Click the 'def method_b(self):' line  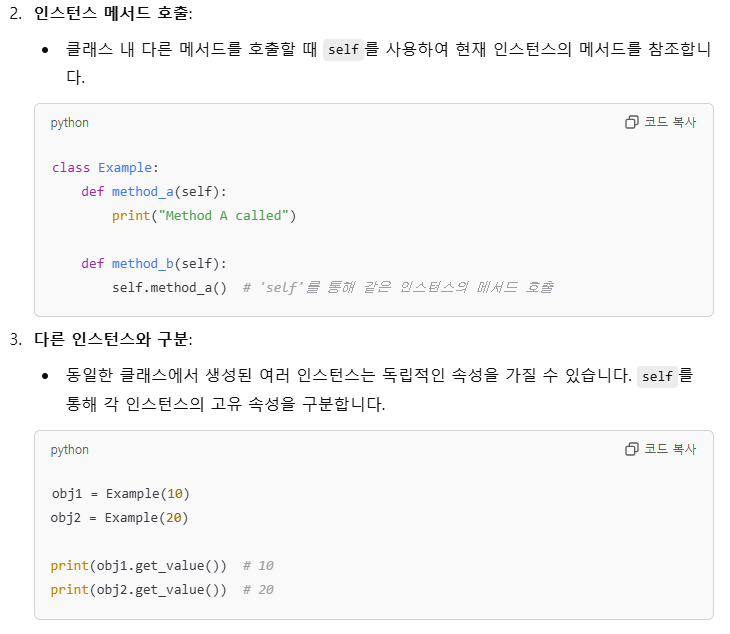(154, 263)
